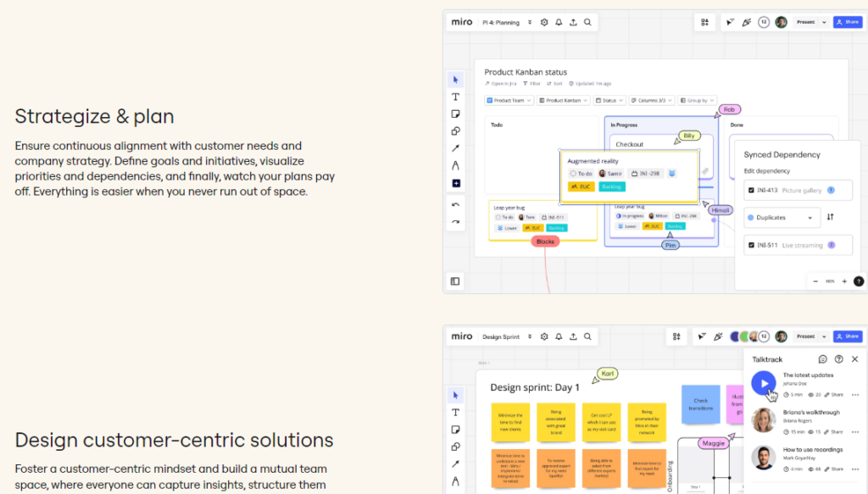Viewport: 868px width, 494px height.
Task: Click teal Backlog tag on Augmented reality card
Action: (x=612, y=187)
